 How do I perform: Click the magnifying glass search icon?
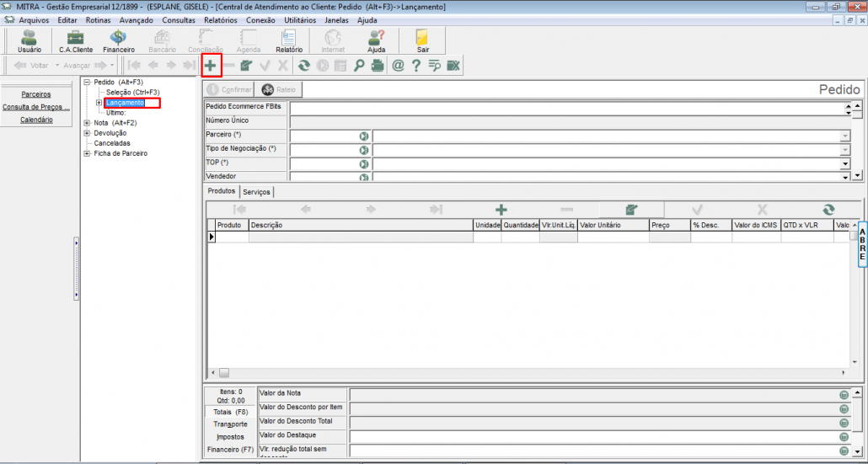click(x=359, y=65)
